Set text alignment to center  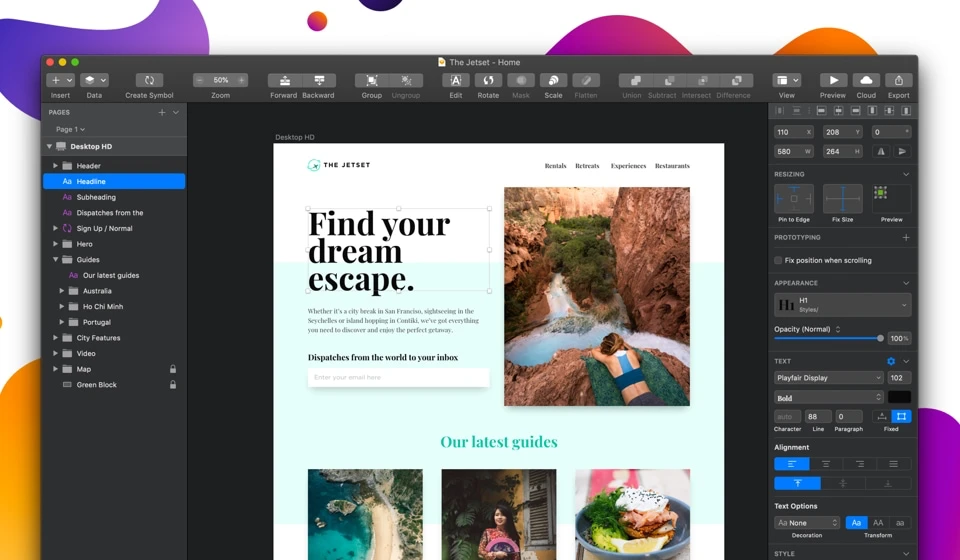coord(826,464)
